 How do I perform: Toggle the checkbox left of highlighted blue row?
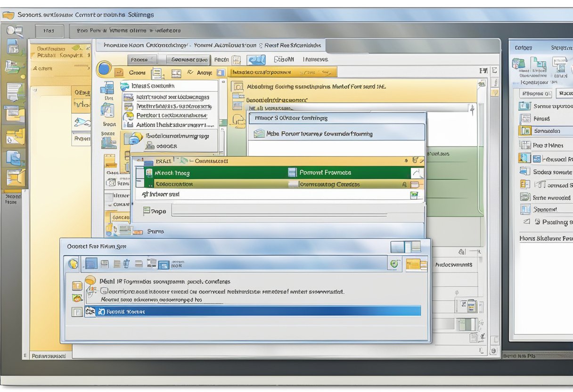pyautogui.click(x=76, y=311)
